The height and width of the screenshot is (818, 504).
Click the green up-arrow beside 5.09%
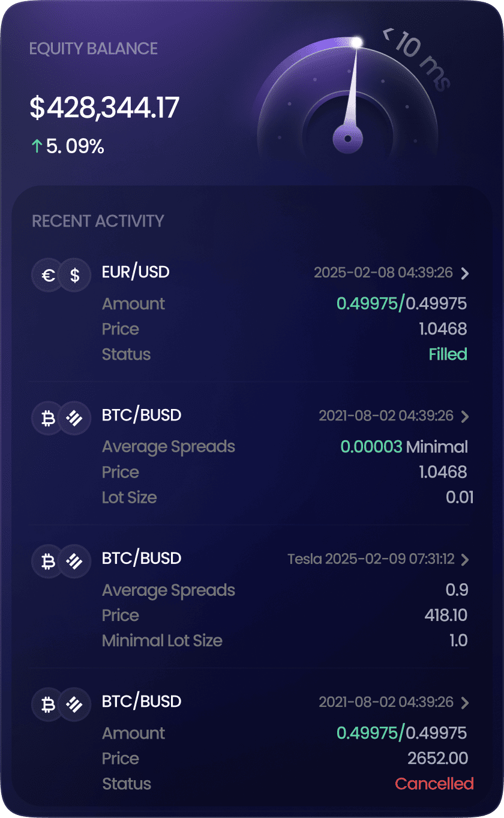(37, 146)
